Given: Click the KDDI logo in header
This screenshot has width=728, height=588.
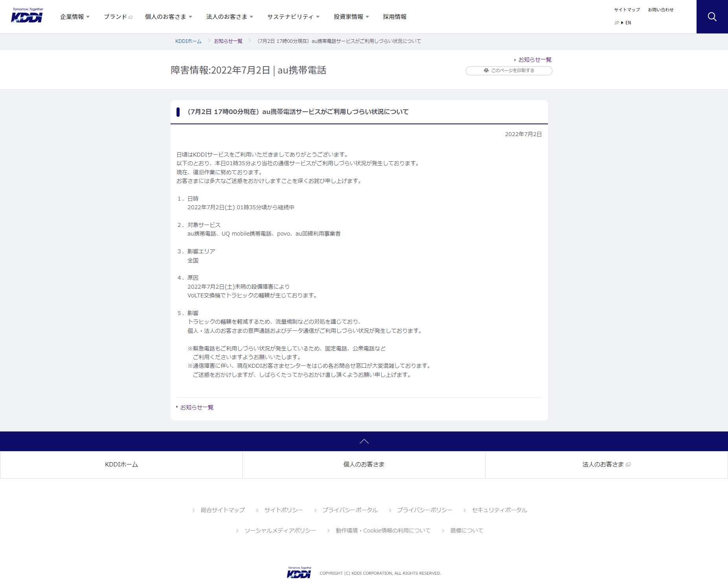Looking at the screenshot, I should (x=27, y=16).
